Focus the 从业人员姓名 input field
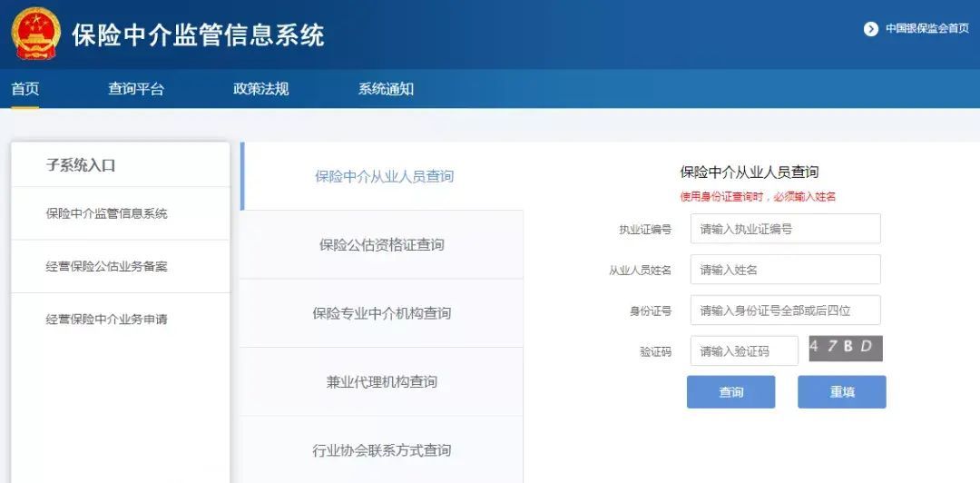Screen dimensions: 980x483 tap(786, 269)
